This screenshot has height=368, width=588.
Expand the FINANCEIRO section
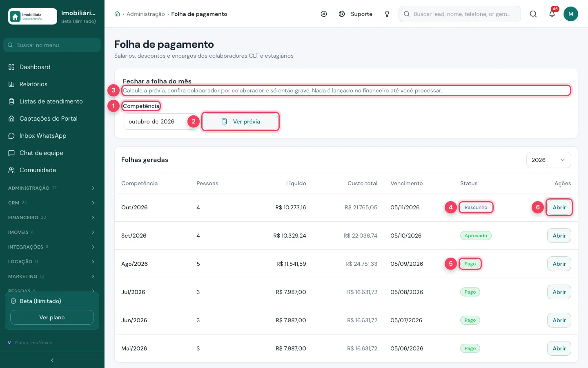pos(52,218)
